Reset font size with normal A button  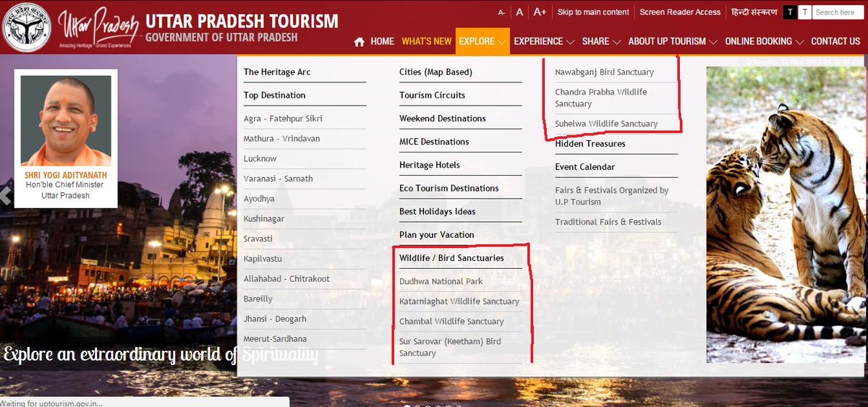click(x=519, y=12)
